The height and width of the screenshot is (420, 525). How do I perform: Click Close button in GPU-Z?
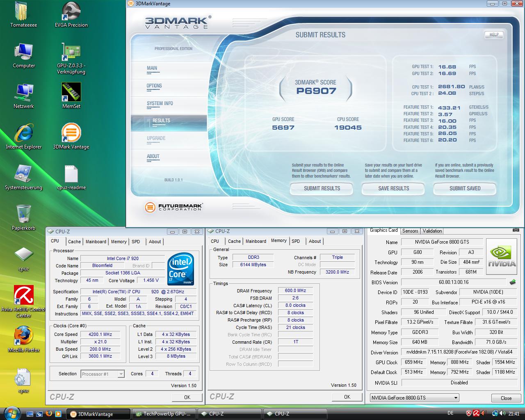pyautogui.click(x=506, y=398)
